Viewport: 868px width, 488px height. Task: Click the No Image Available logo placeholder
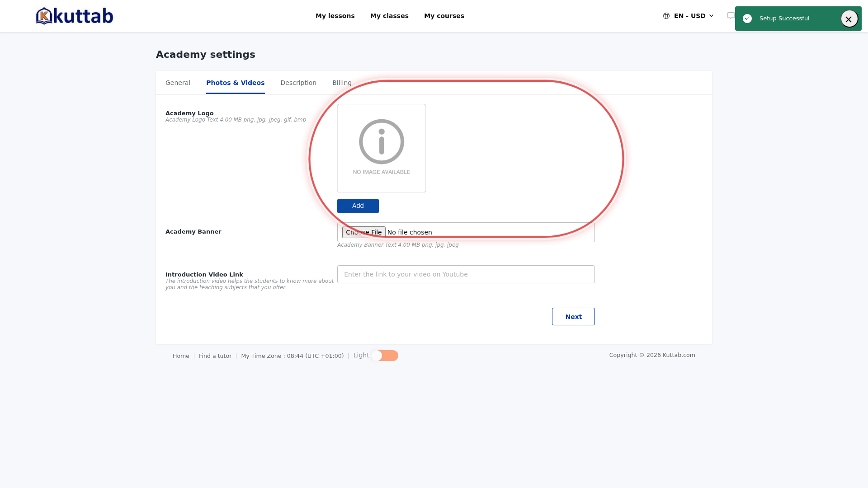point(382,148)
